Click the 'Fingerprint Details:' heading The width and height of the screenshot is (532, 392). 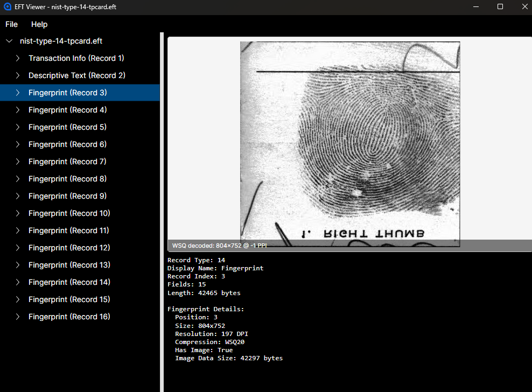pos(206,309)
